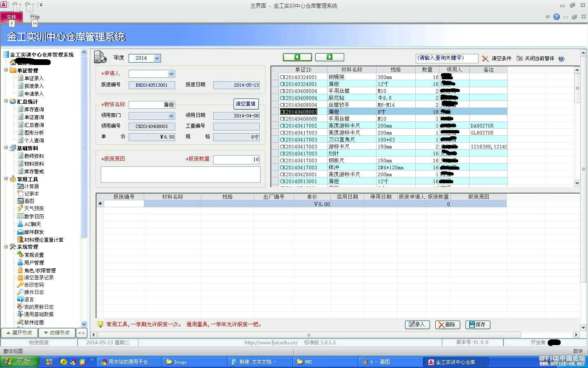Click the 删除 button
The height and width of the screenshot is (368, 588).
point(448,325)
